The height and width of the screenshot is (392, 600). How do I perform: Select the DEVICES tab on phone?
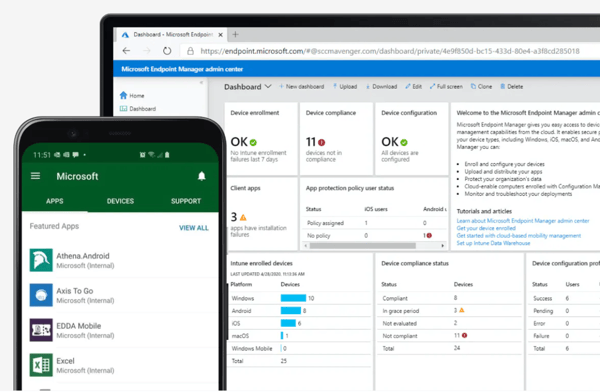point(120,201)
